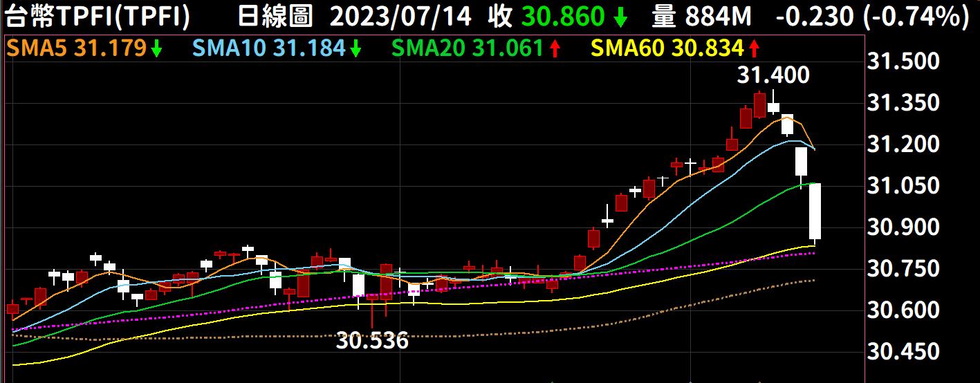Screen dimensions: 980x383
Task: Click the 30.600 price axis label
Action: (905, 310)
